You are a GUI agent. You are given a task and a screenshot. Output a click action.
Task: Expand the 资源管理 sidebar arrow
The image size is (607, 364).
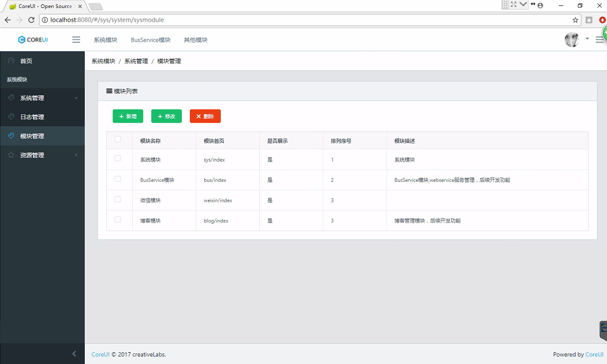tap(76, 155)
